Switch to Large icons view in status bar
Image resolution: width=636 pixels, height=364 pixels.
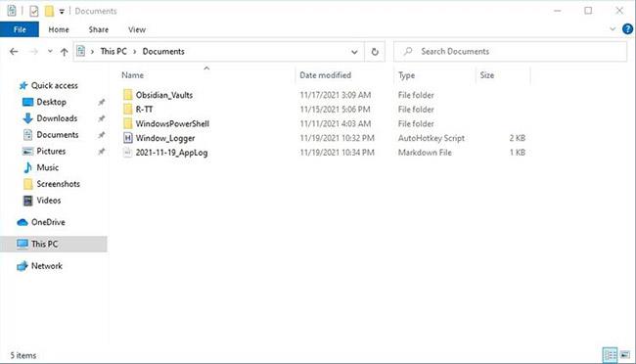625,355
